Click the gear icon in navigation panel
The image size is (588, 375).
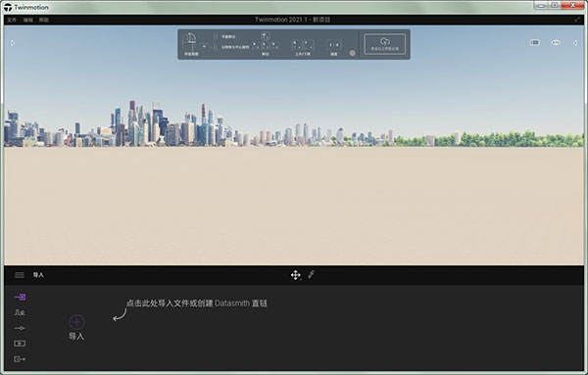tap(352, 53)
